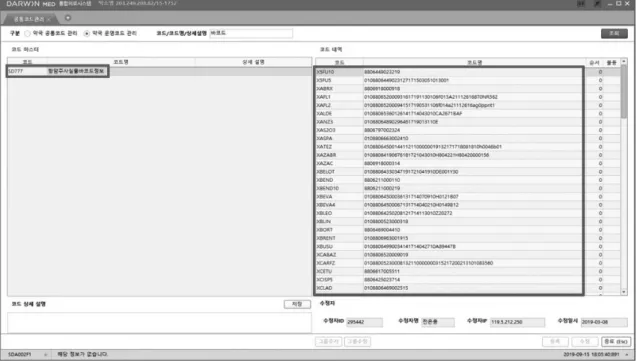Click the 수정일시 field showing 2019-03-08
637x361 pixels.
tap(604, 322)
